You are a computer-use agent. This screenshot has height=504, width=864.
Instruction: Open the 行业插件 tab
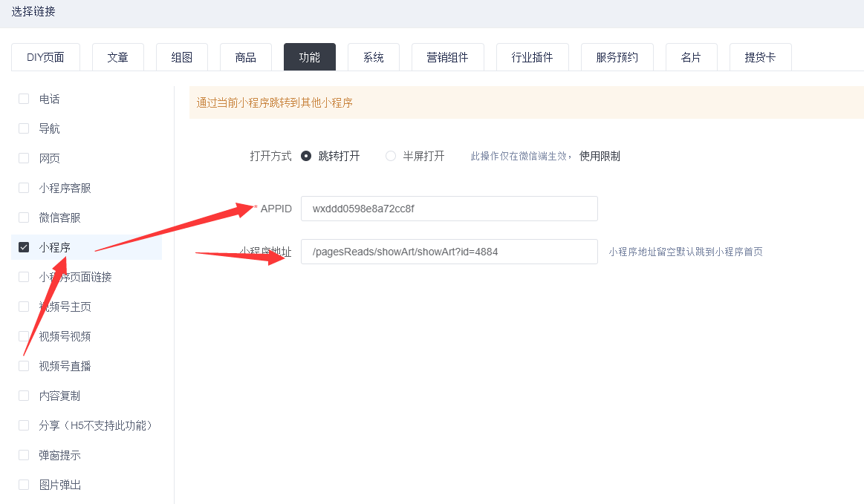[532, 57]
